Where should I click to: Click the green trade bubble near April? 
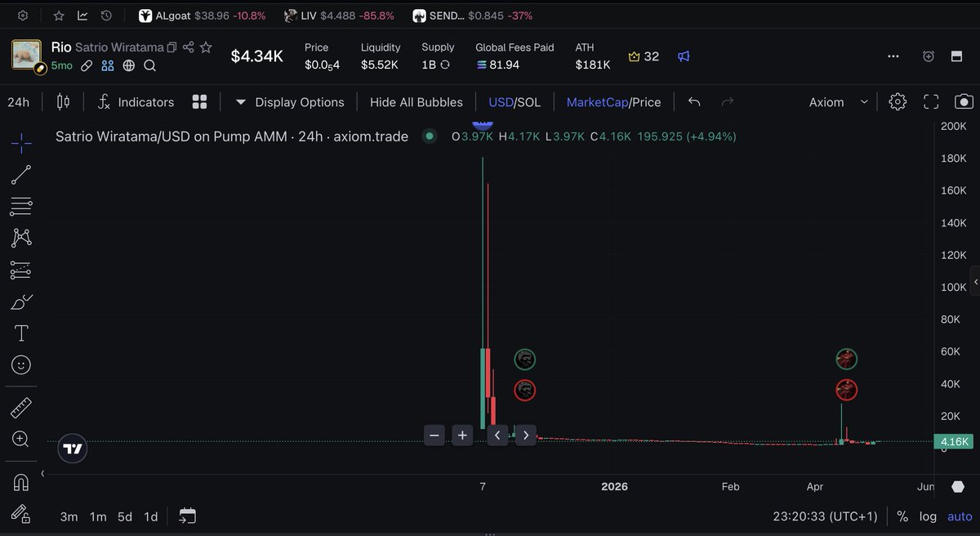tap(847, 359)
